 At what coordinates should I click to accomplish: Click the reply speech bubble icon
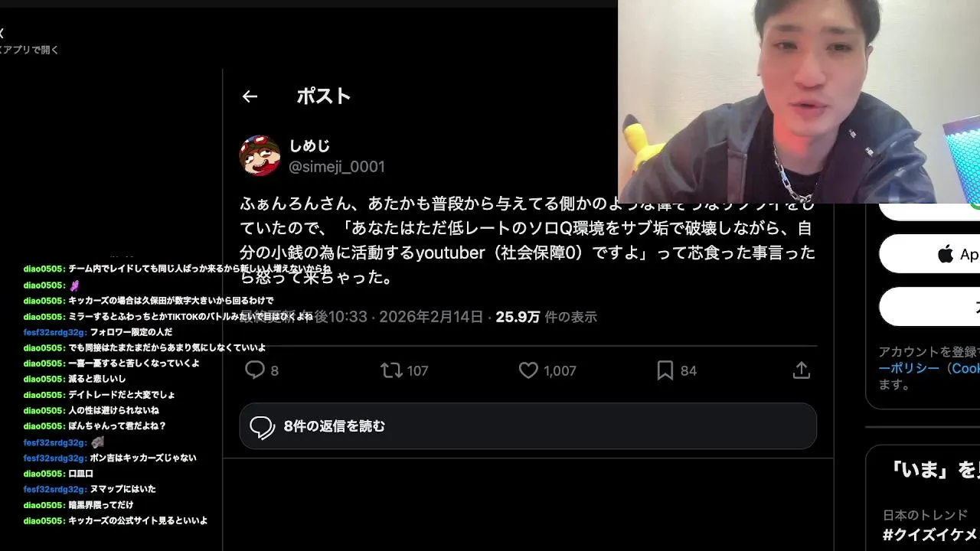254,370
